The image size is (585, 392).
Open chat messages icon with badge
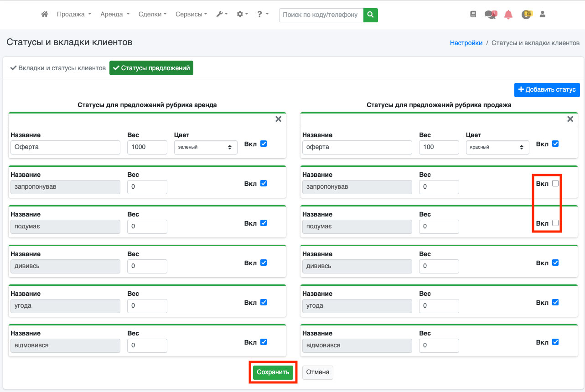coord(490,15)
